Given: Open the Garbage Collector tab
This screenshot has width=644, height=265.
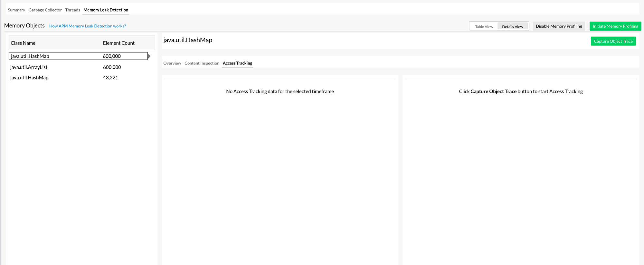Looking at the screenshot, I should 45,10.
